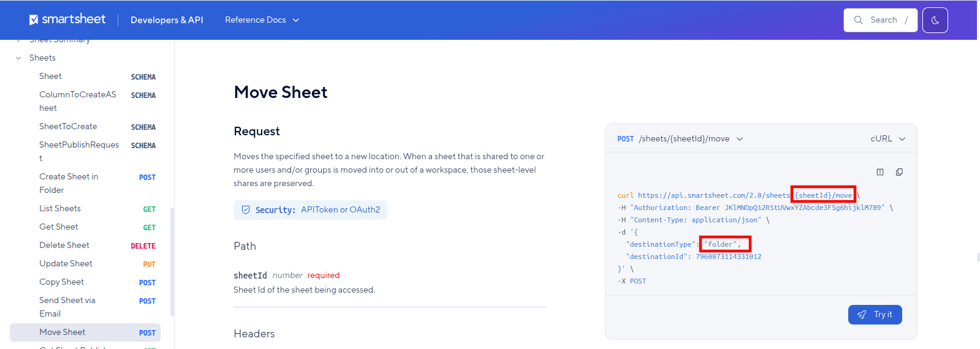The width and height of the screenshot is (980, 349).
Task: Click the Smartsheet logo
Action: (67, 20)
